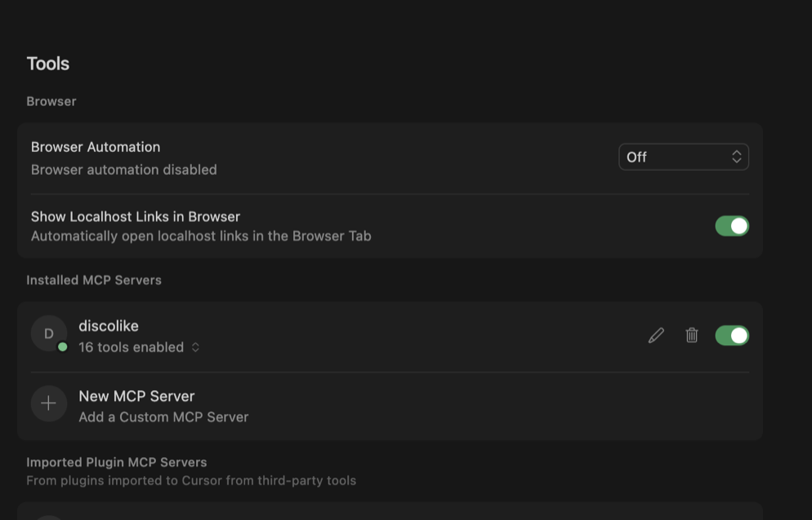Screen dimensions: 812x520
Task: Click the 'Installed MCP Servers' heading
Action: pyautogui.click(x=94, y=280)
